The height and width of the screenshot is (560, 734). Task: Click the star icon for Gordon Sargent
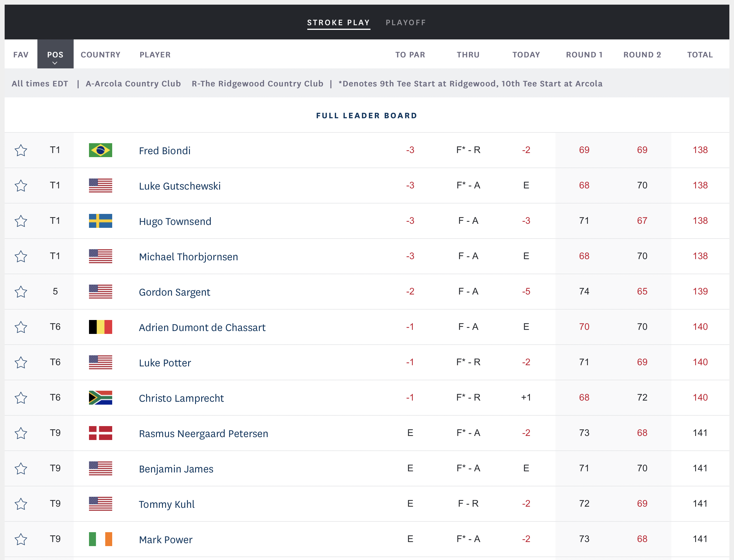(21, 292)
